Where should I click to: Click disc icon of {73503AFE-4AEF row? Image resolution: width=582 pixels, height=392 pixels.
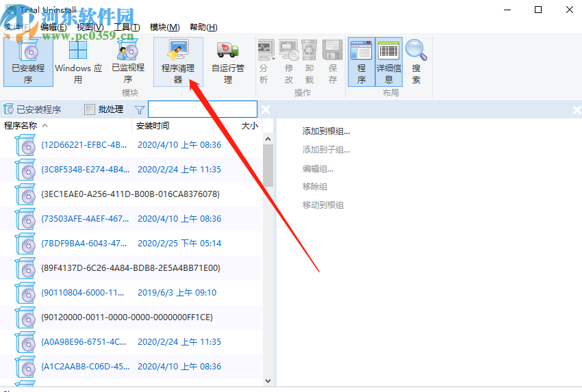pos(25,219)
